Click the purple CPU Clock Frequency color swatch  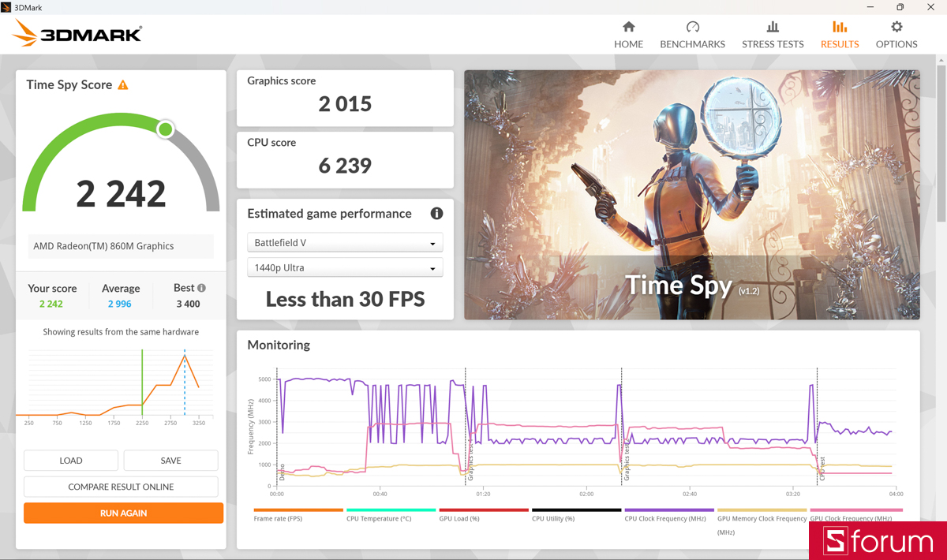tap(668, 510)
